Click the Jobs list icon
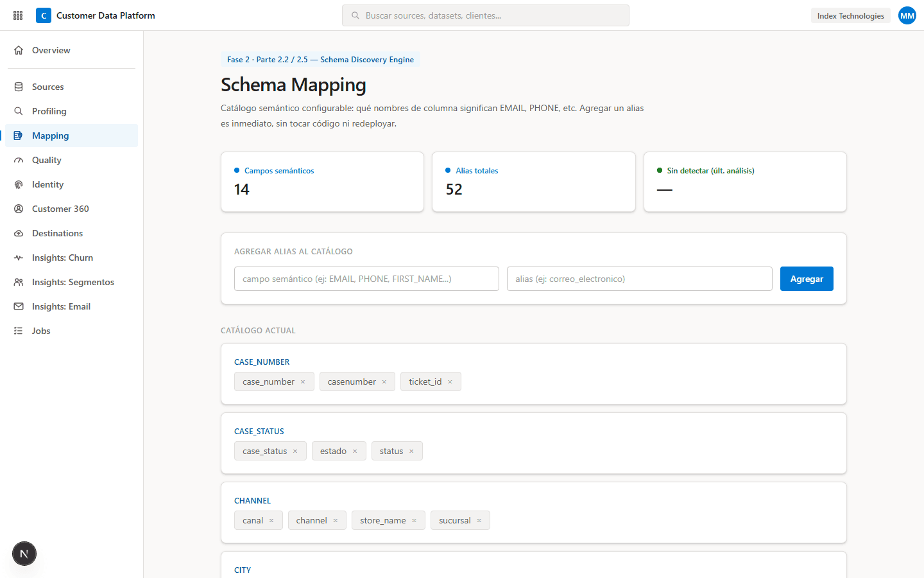 point(19,331)
